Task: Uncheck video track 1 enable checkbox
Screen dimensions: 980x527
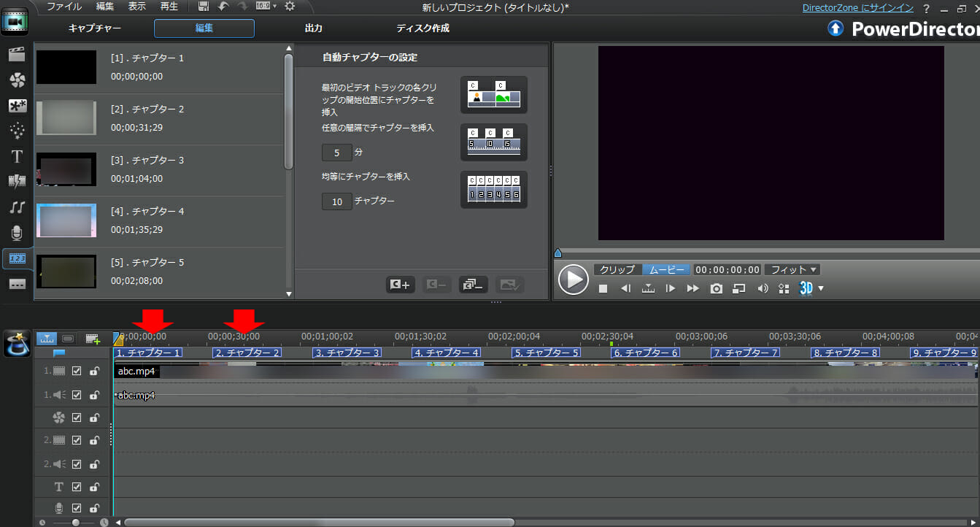Action: click(x=77, y=372)
